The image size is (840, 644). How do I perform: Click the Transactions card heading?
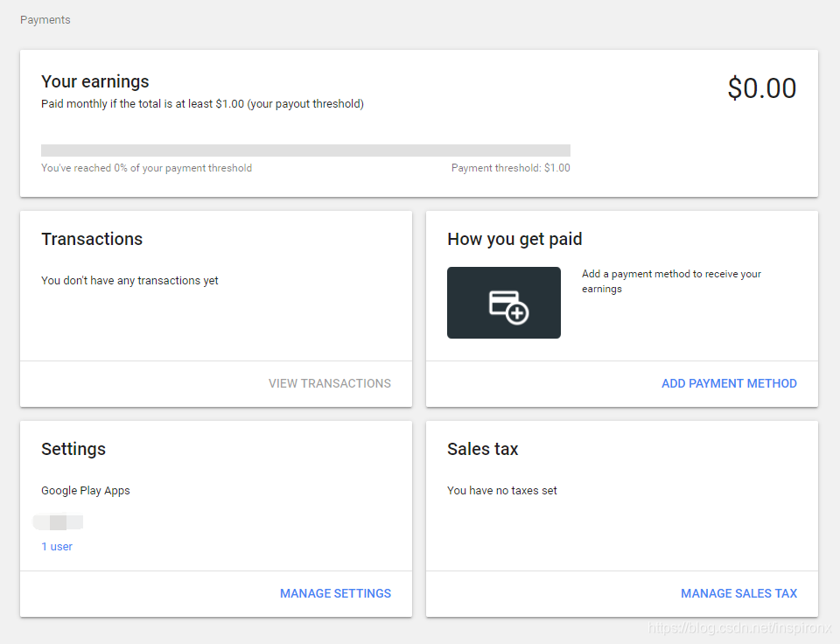point(92,239)
